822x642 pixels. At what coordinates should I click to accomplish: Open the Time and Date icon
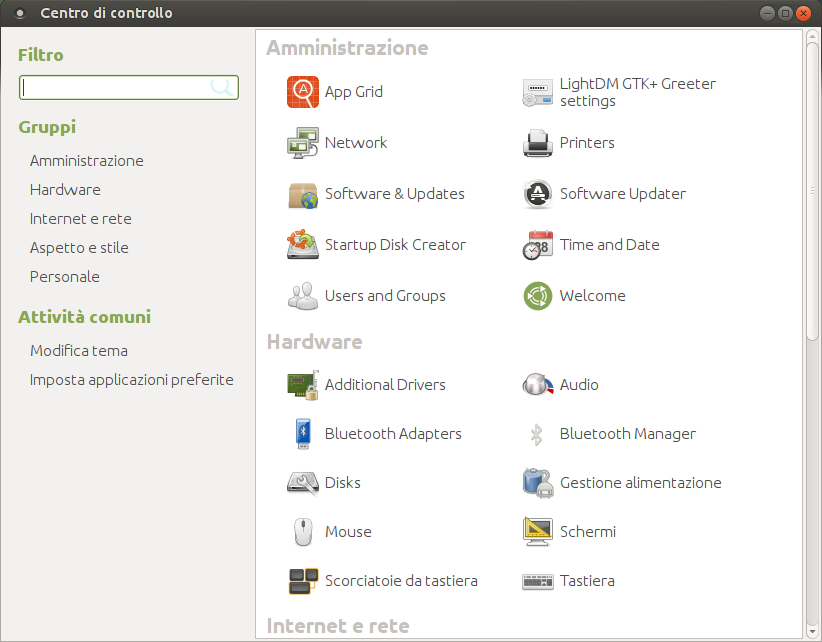pyautogui.click(x=537, y=245)
